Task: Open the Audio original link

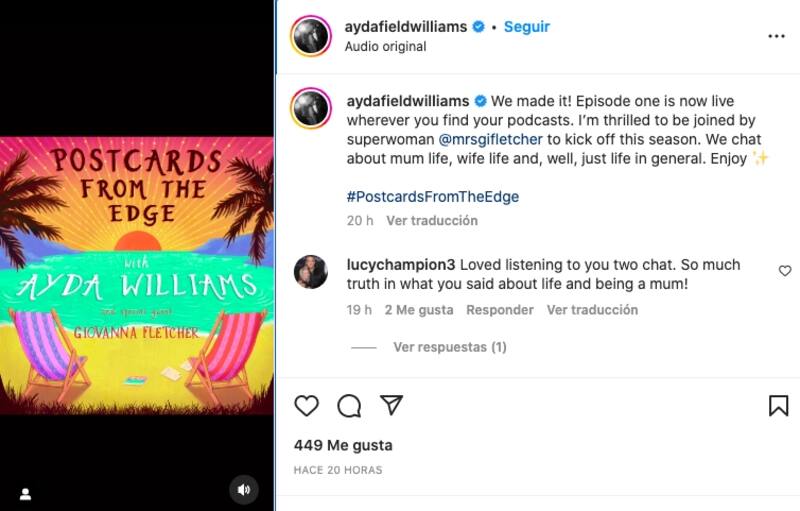Action: coord(385,46)
